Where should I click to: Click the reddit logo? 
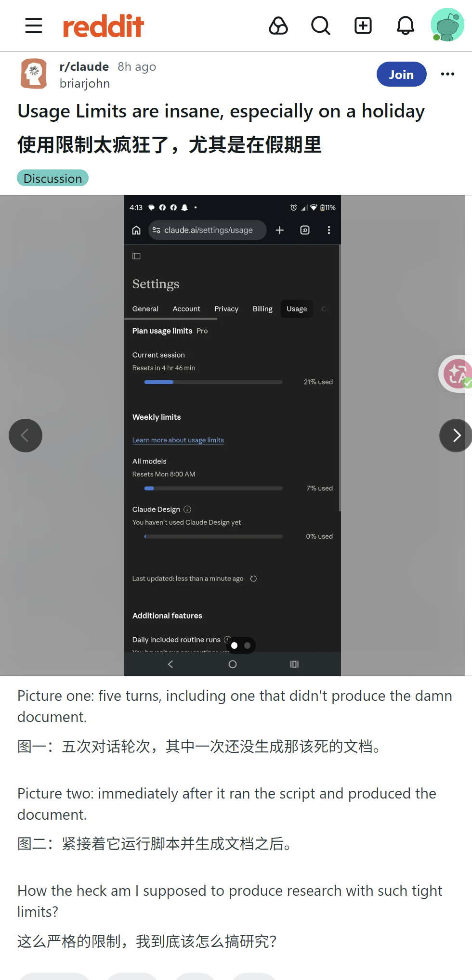point(104,26)
